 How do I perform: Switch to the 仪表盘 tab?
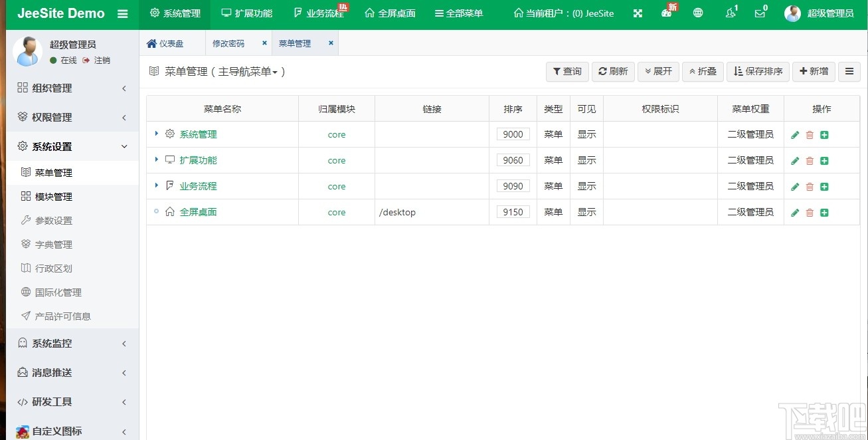click(x=165, y=43)
